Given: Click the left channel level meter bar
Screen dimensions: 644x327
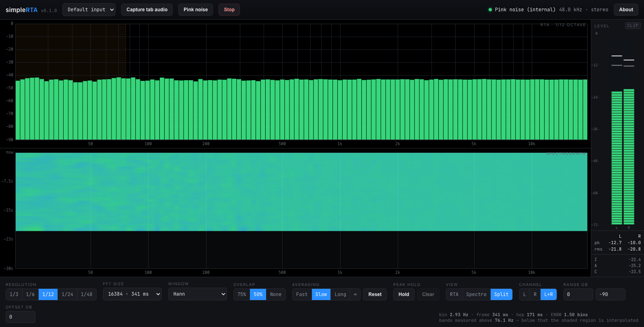Looking at the screenshot, I should pyautogui.click(x=617, y=158).
